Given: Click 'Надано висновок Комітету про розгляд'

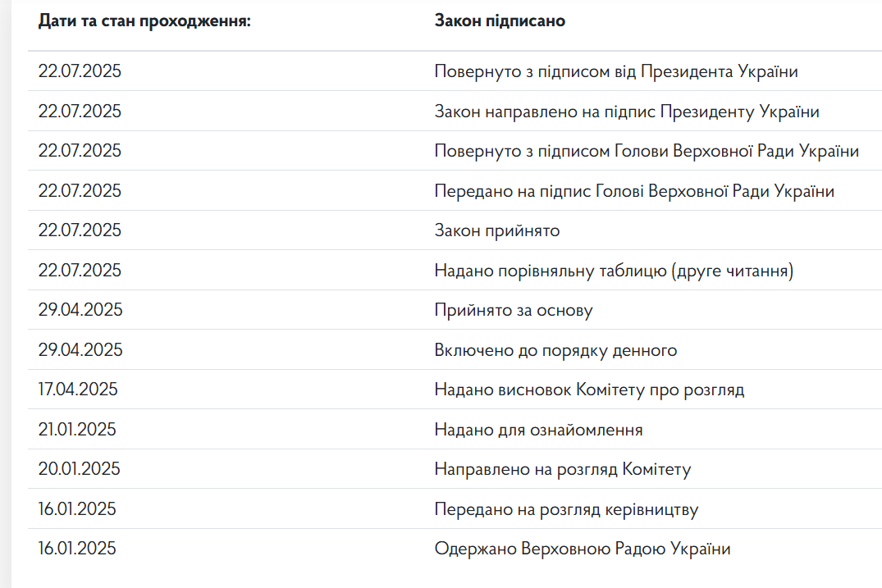Looking at the screenshot, I should 589,390.
